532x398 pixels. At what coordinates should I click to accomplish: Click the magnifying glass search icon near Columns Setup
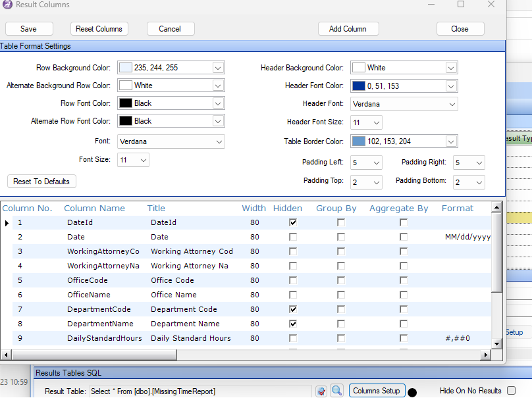pyautogui.click(x=336, y=390)
